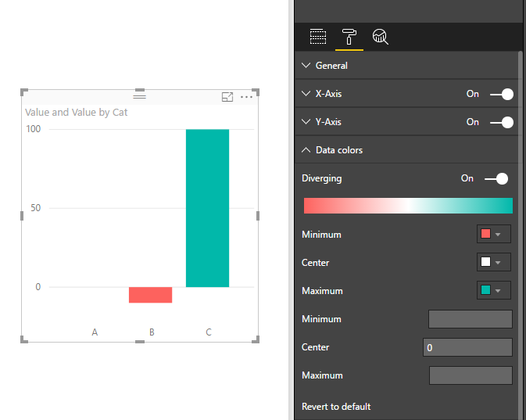Click the chart title Value and Value by Cat
The width and height of the screenshot is (526, 420).
(x=76, y=113)
